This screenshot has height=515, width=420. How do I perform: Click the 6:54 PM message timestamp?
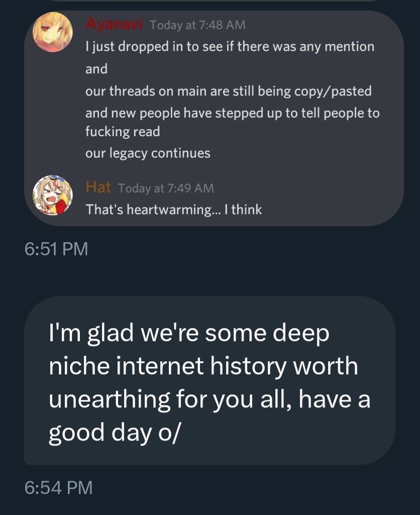(x=58, y=487)
